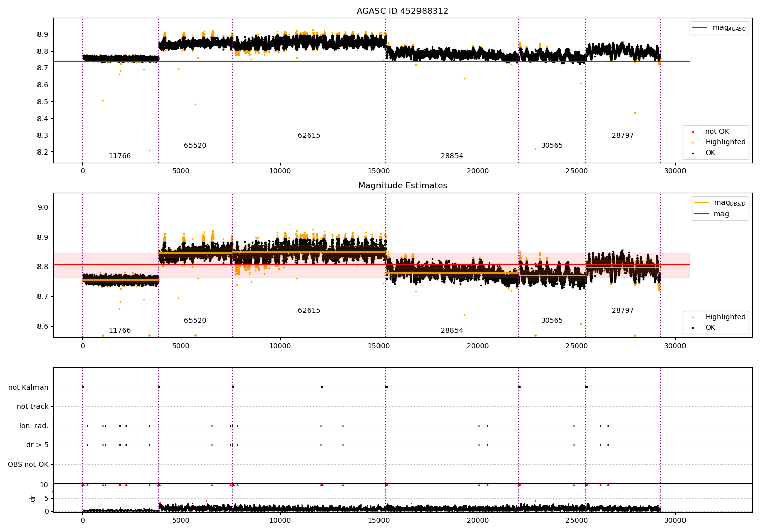Click "OK" legend entry in Magnitude Estimates plot

click(x=704, y=328)
